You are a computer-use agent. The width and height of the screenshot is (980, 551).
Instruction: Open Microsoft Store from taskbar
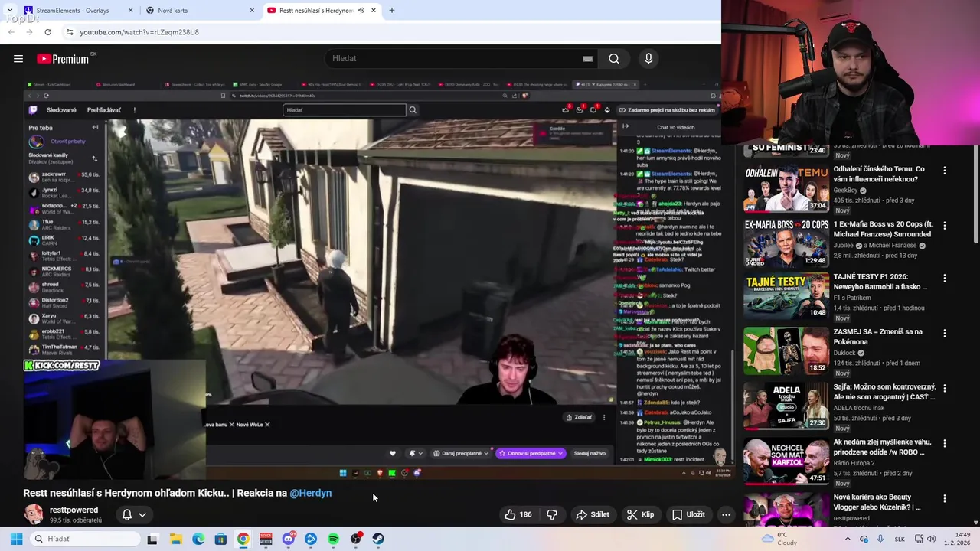[x=220, y=539]
